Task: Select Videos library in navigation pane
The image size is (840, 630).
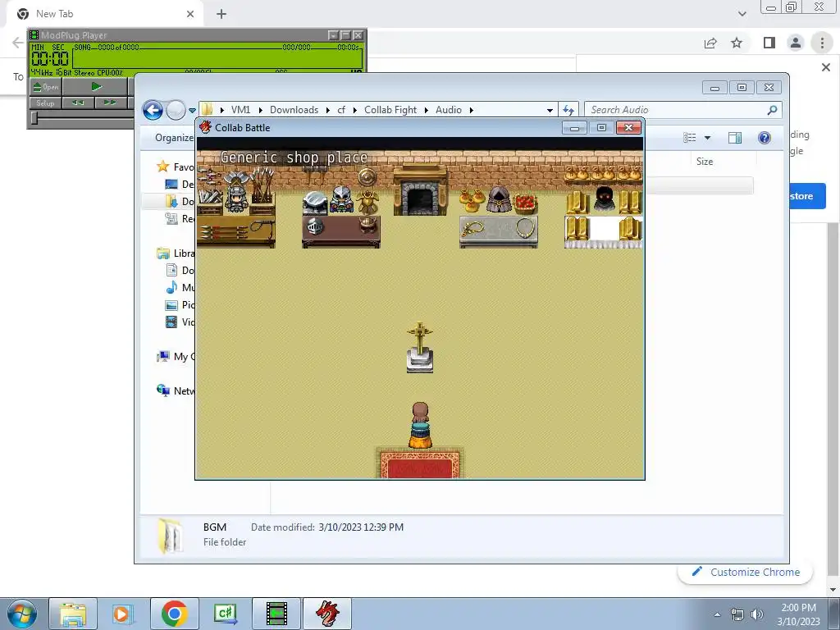Action: 180,322
